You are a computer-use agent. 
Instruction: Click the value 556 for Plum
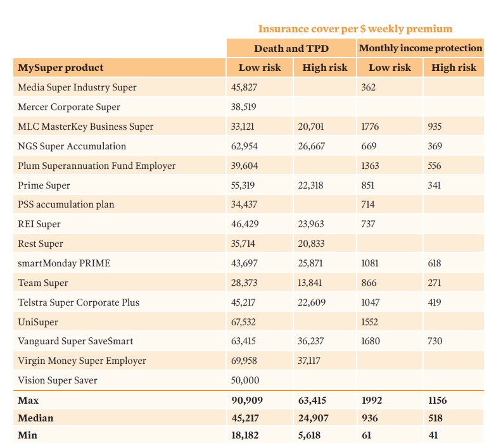pos(434,166)
